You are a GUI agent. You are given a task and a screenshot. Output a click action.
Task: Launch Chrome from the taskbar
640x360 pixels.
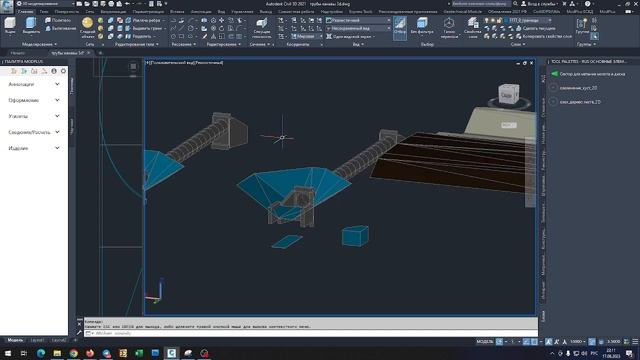click(x=73, y=353)
